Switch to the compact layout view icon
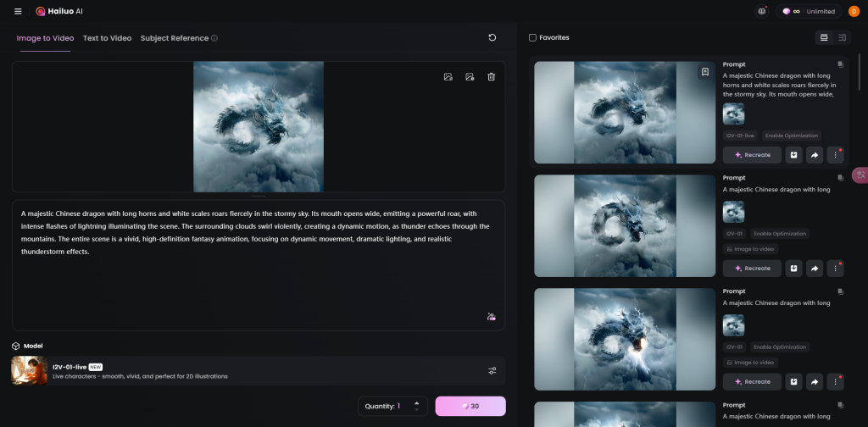This screenshot has height=427, width=868. click(x=842, y=37)
